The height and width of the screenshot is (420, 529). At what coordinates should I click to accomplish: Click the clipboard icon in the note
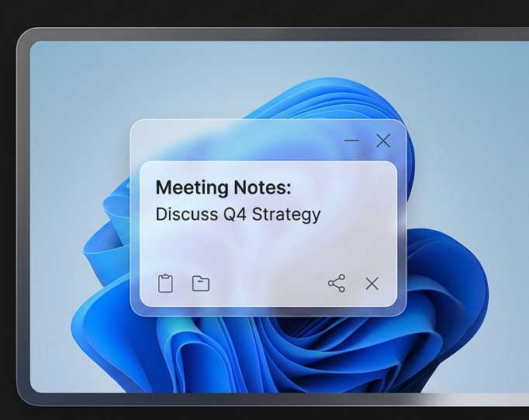[x=165, y=284]
